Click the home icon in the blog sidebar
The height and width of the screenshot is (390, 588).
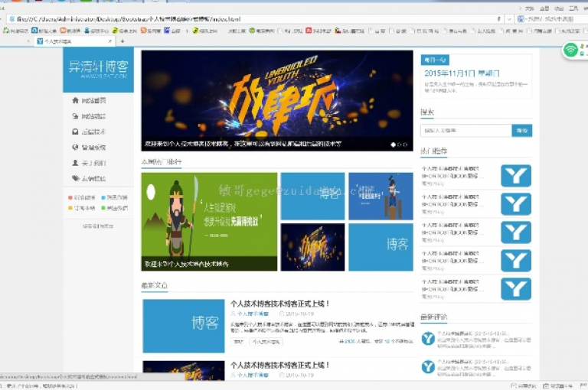(75, 100)
